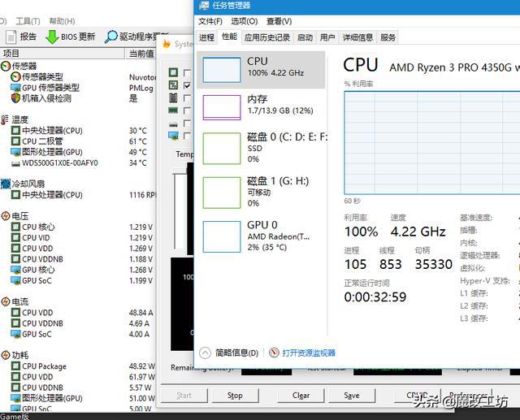Click the monitor icon beside GPU 核心
The image size is (520, 420).
coord(15,270)
